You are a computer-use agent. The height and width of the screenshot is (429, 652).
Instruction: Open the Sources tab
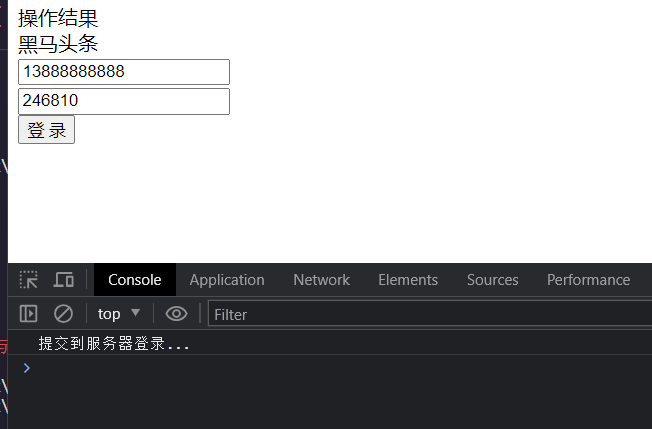(x=492, y=280)
